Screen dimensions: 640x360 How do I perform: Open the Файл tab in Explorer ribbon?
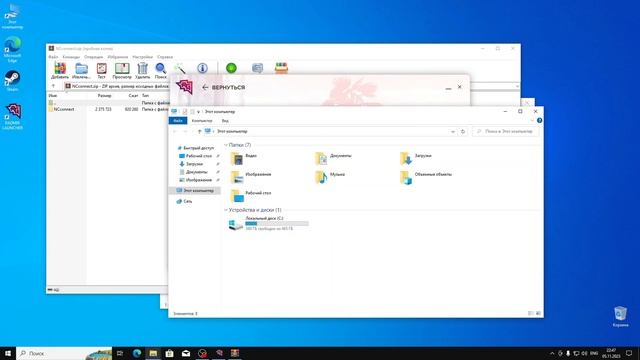[x=178, y=121]
